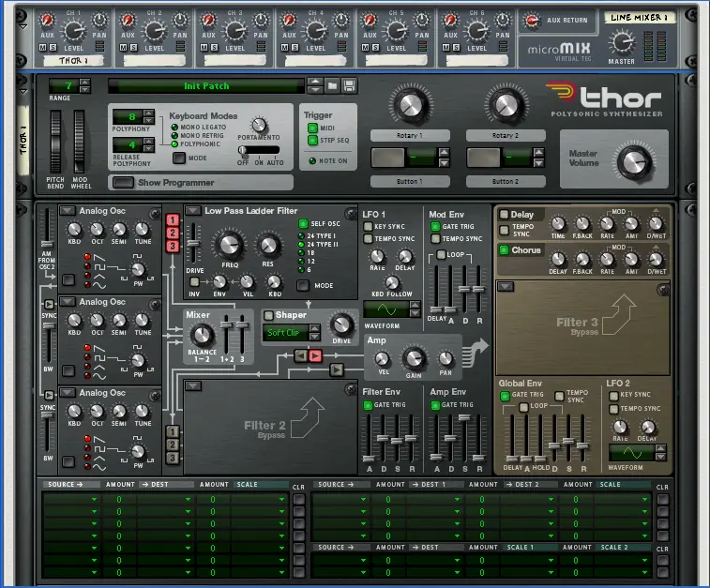Toggle LFO 1 Key Sync
The height and width of the screenshot is (588, 710).
click(x=369, y=226)
